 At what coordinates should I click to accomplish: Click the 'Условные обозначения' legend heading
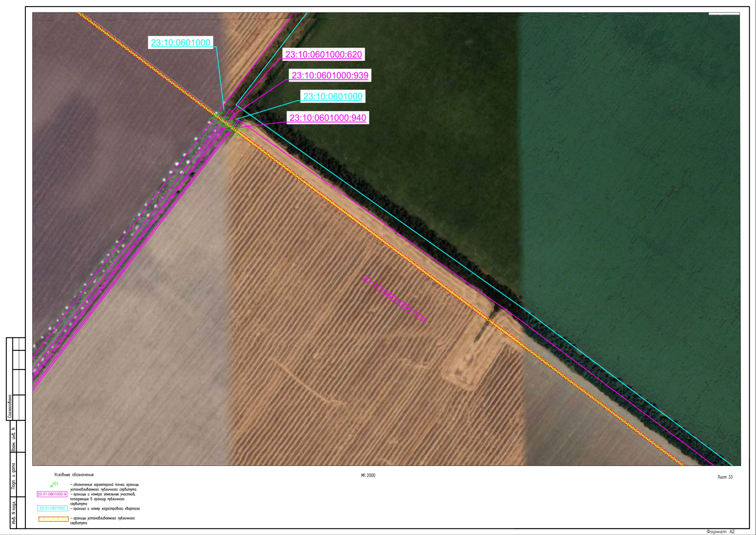(x=74, y=475)
